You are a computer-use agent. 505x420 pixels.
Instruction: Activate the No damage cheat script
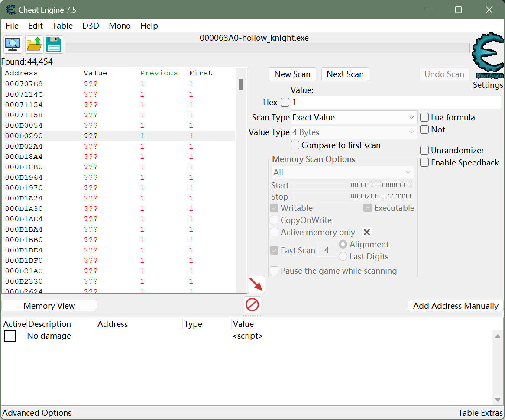click(10, 336)
